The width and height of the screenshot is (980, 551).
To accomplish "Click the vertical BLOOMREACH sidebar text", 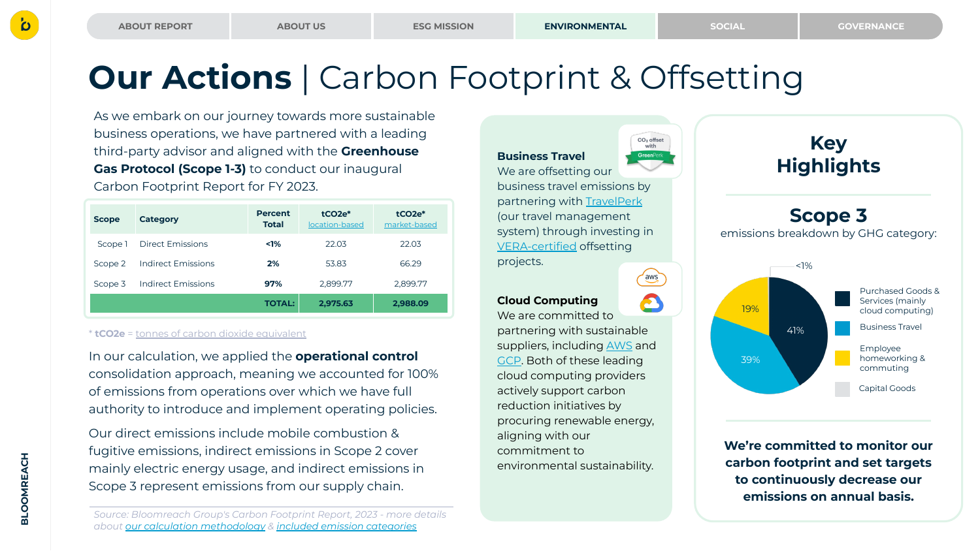I will (x=25, y=489).
